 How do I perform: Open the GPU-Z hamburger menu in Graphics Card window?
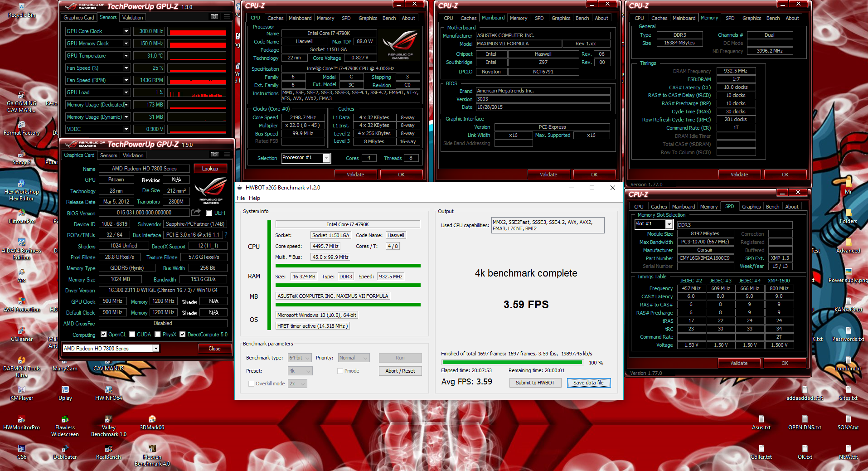(x=227, y=154)
